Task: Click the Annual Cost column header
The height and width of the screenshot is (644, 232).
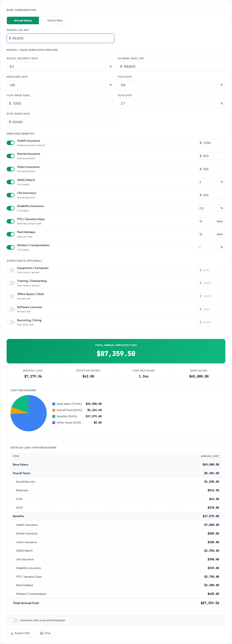Action: coord(210,456)
